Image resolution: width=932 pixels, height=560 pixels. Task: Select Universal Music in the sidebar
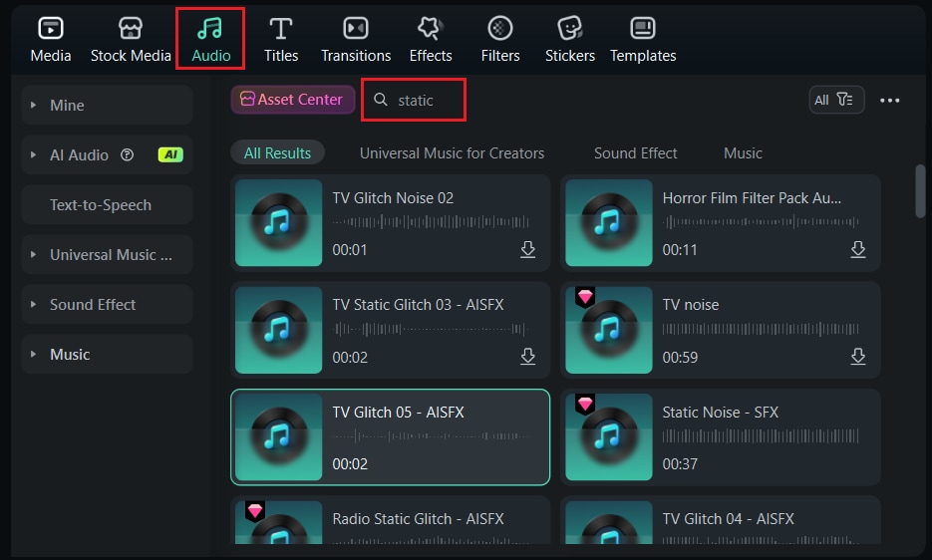point(107,255)
